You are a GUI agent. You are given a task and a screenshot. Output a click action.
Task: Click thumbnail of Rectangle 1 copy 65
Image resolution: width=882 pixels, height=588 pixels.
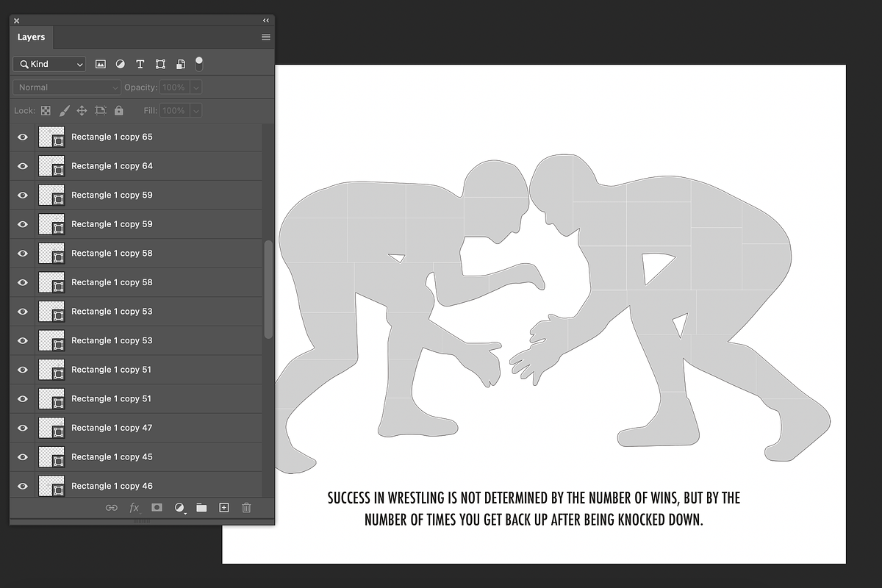click(51, 137)
